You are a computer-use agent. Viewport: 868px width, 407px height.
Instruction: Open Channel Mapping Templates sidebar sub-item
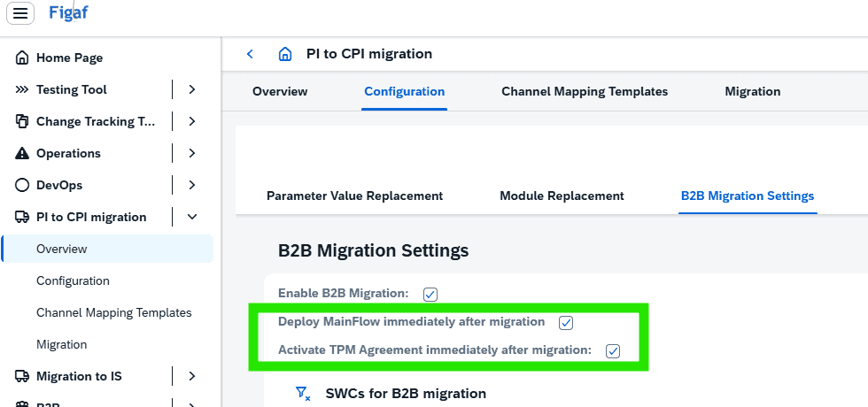114,312
